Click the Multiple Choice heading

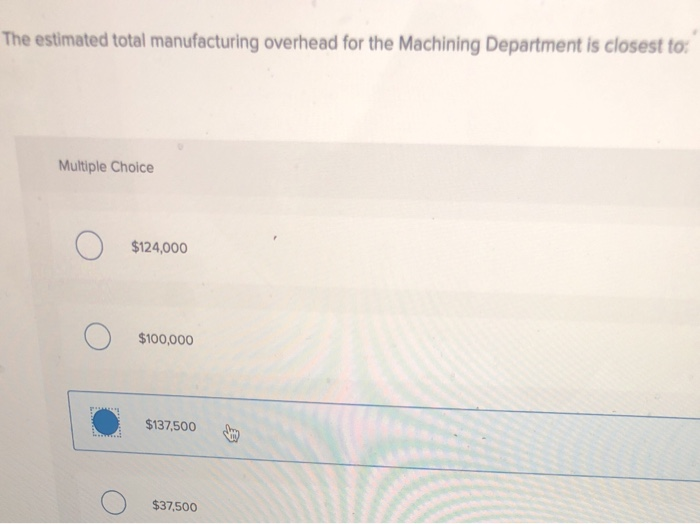pyautogui.click(x=106, y=167)
